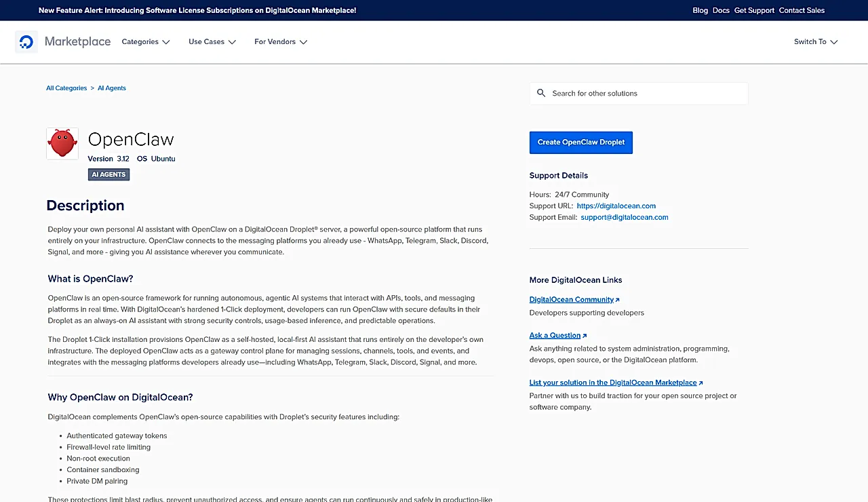This screenshot has width=868, height=502.
Task: Click Container sandboxing list item
Action: (103, 470)
